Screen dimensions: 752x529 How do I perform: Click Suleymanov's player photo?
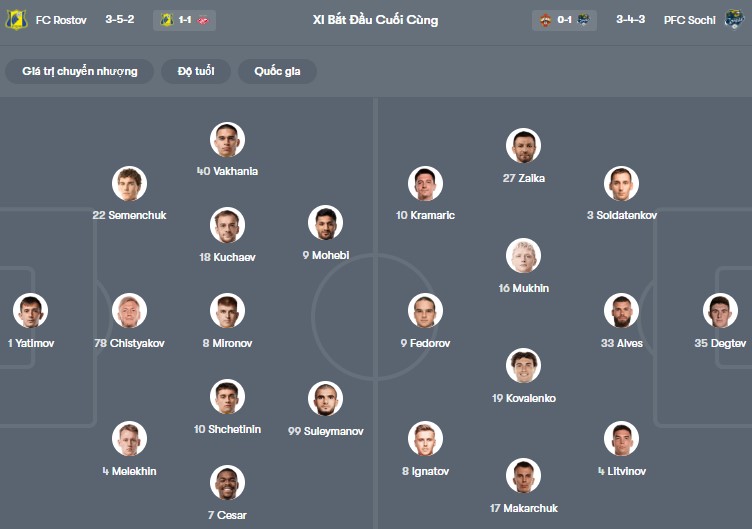click(325, 399)
